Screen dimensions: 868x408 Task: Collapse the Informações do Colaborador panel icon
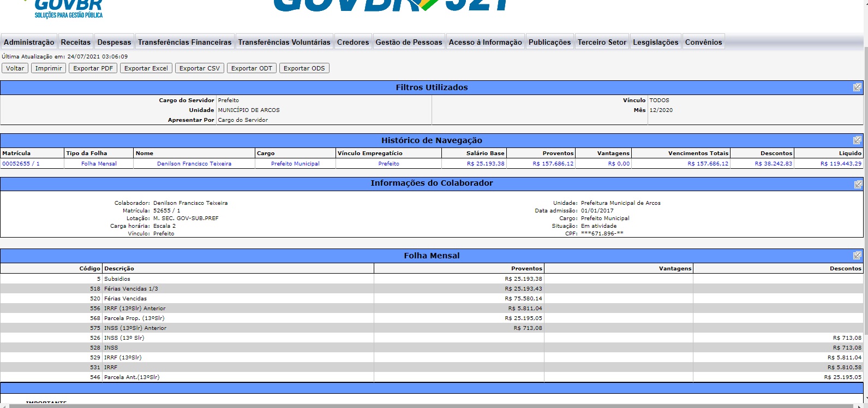click(x=858, y=184)
